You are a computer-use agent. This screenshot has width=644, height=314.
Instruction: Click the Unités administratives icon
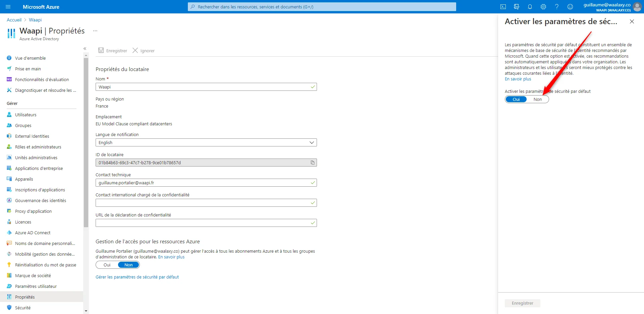(x=9, y=158)
